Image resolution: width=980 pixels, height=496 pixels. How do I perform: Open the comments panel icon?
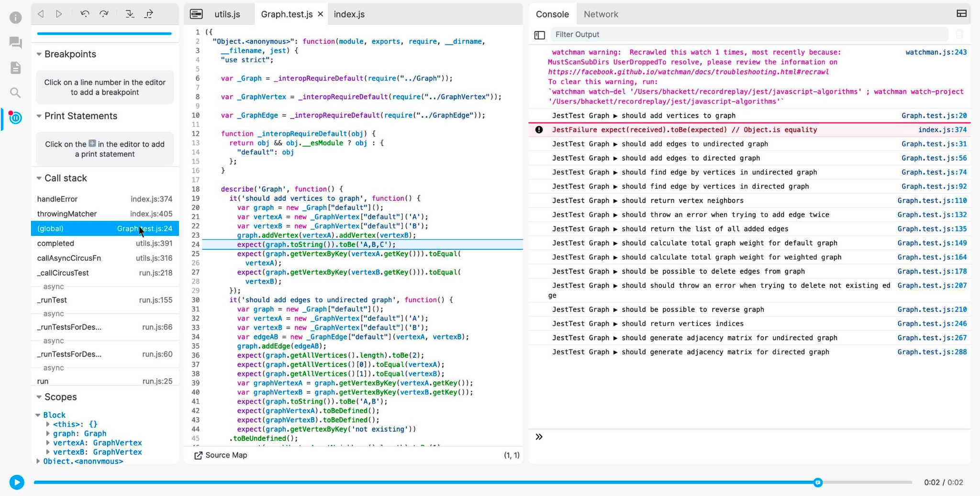[16, 43]
